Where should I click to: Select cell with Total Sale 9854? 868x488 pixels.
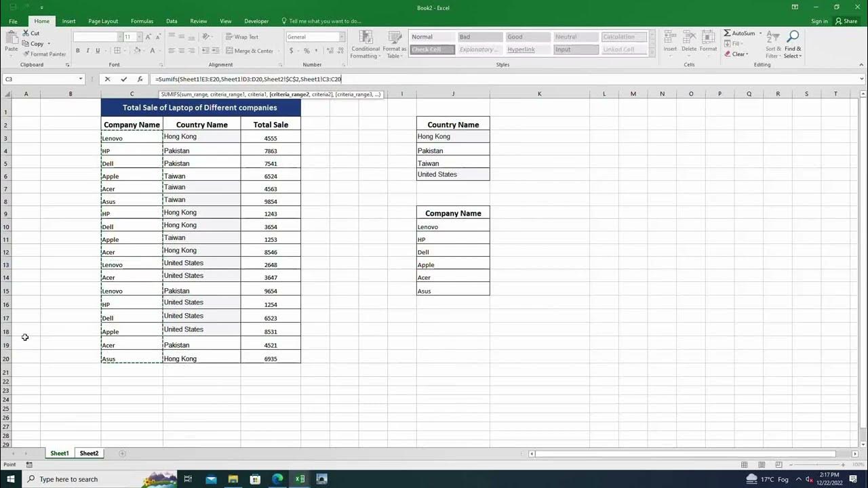point(271,201)
